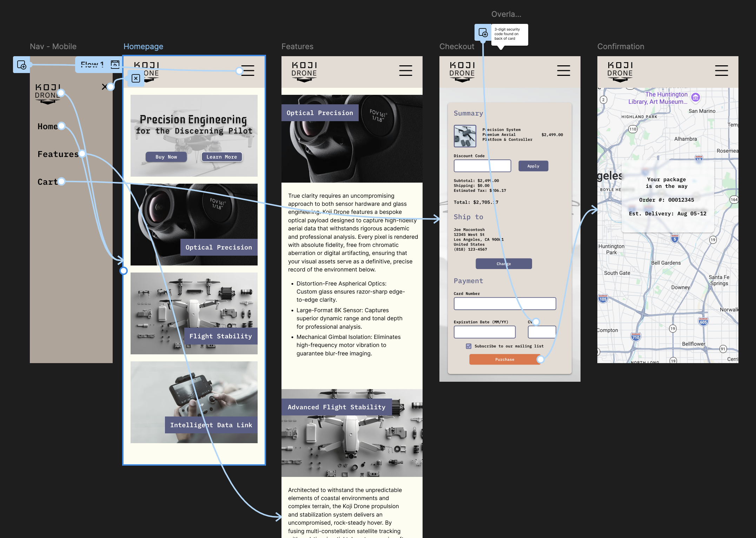
Task: Click the Koji Drone logo in Nav - Mobile
Action: 48,94
